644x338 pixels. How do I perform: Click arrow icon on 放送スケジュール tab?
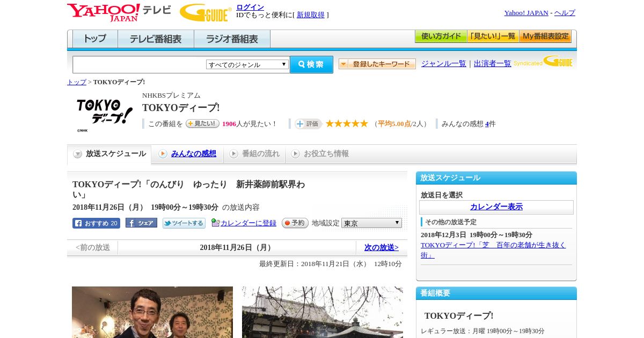tap(78, 154)
